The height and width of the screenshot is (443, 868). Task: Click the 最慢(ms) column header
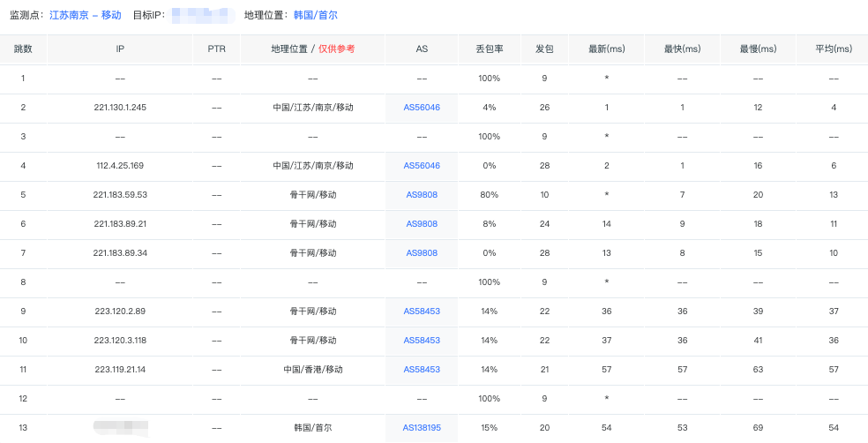[x=756, y=49]
